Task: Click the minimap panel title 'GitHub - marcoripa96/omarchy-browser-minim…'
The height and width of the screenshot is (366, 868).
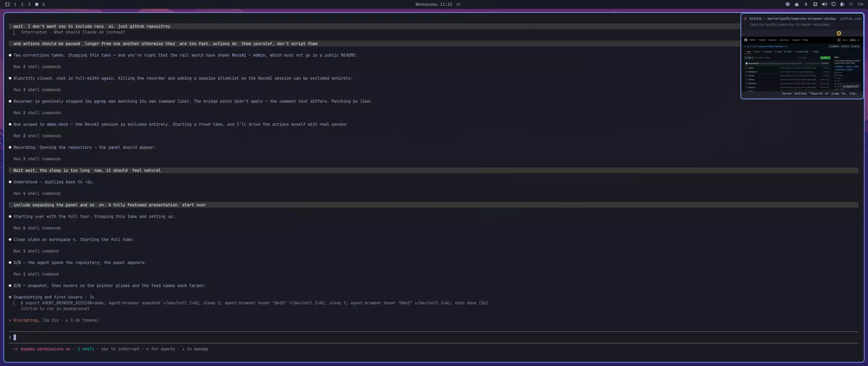Action: 792,19
